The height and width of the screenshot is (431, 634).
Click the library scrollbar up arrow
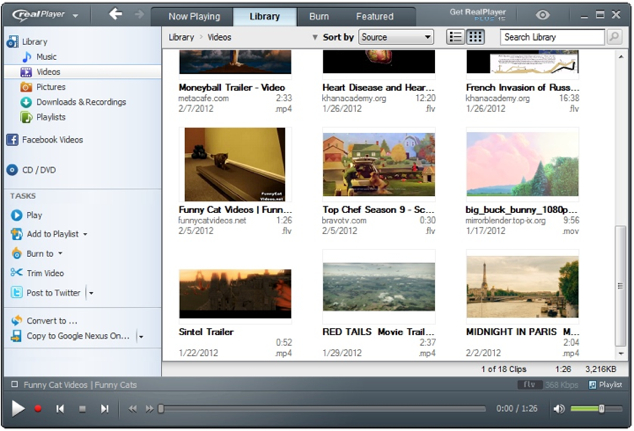tap(621, 57)
